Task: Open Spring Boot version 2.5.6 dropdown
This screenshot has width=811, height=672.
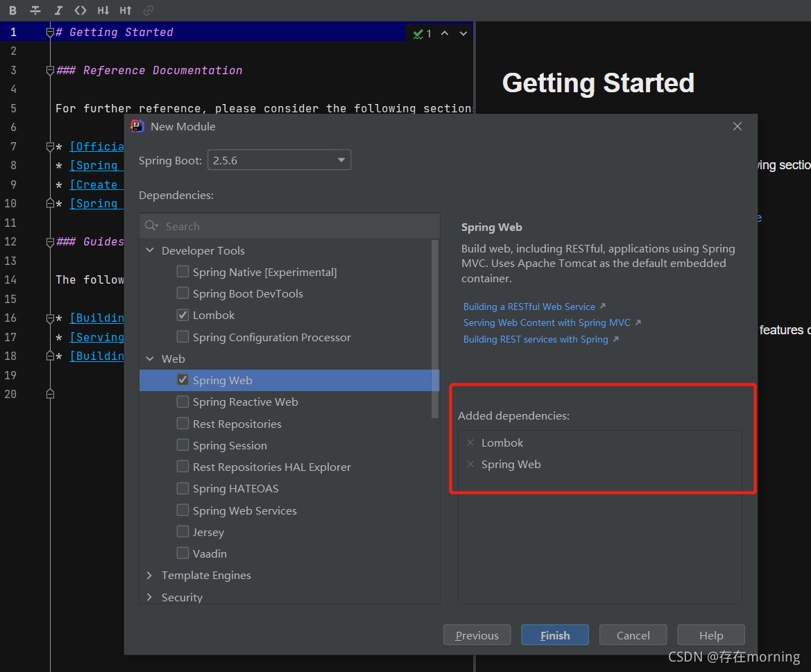Action: click(x=280, y=160)
